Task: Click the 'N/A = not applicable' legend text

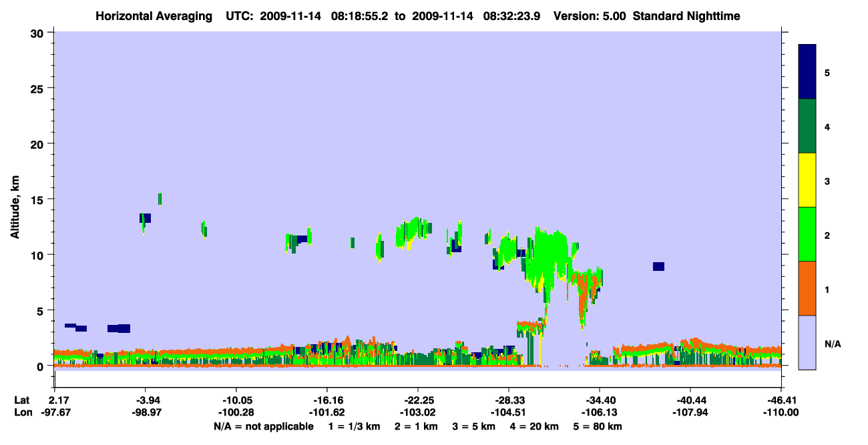Action: (263, 426)
